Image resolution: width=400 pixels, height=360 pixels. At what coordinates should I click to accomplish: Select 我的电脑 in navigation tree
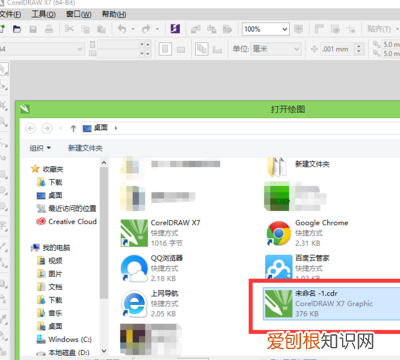pyautogui.click(x=50, y=248)
